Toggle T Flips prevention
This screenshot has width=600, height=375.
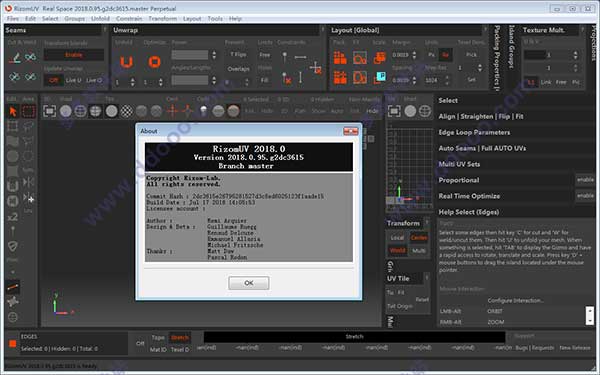coord(238,55)
